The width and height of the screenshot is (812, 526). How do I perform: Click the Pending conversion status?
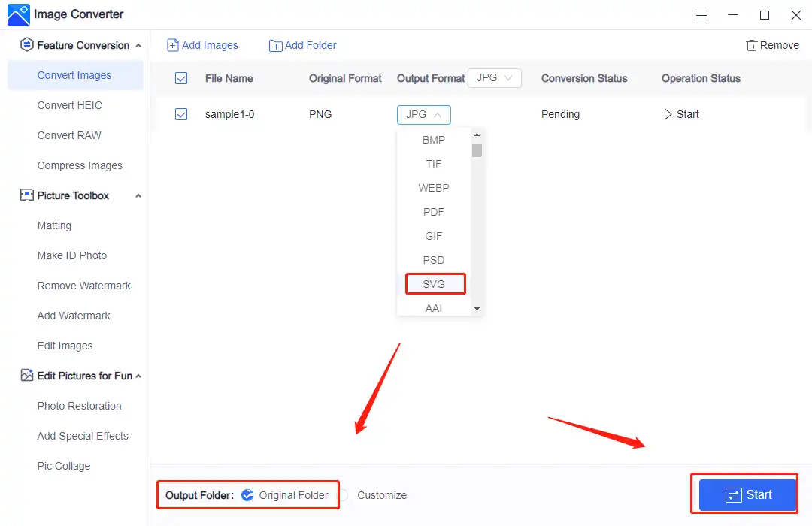coord(560,114)
